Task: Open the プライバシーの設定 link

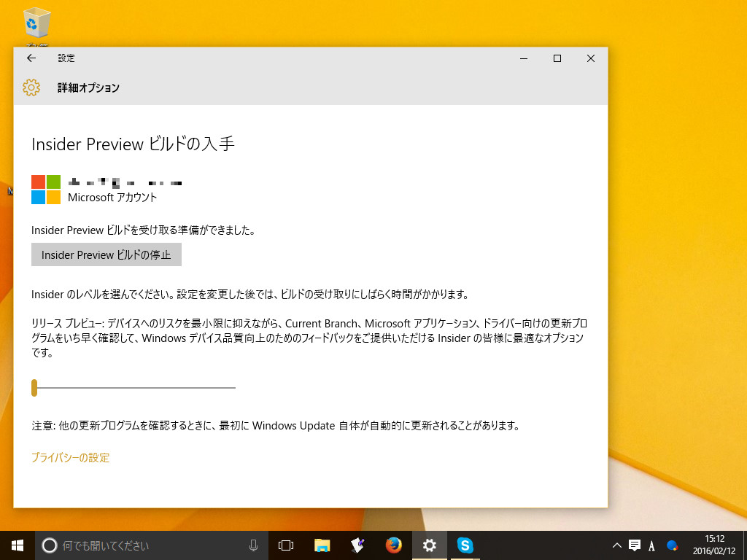Action: (71, 457)
